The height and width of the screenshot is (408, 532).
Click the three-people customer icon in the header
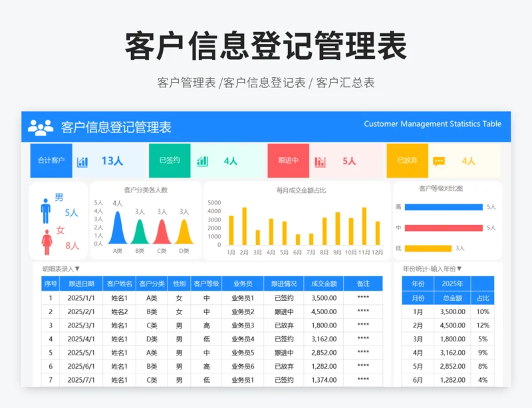pyautogui.click(x=41, y=127)
